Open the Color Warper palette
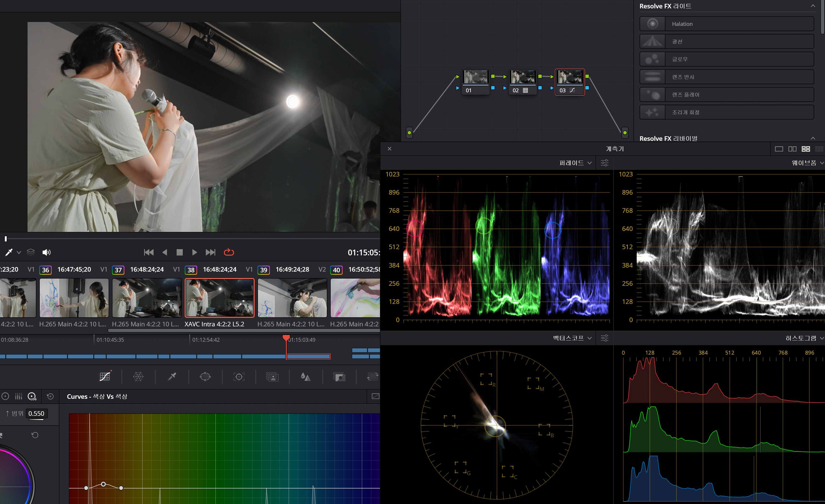 pos(138,377)
